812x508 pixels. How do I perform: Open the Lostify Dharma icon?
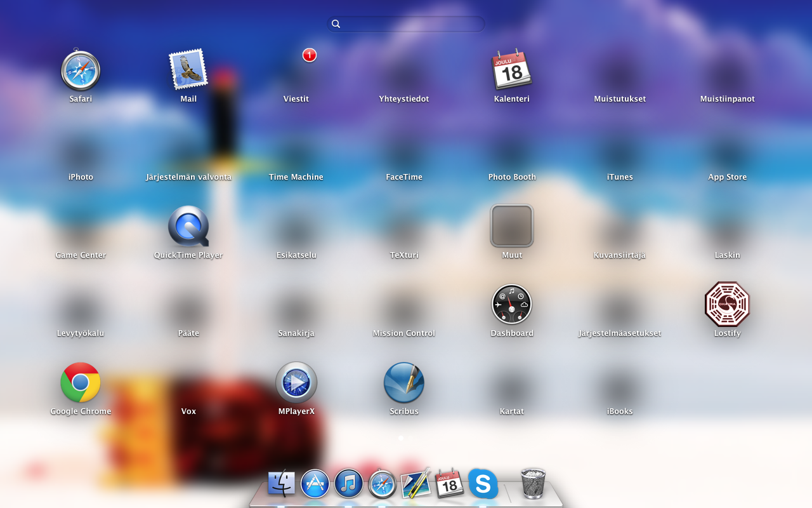[x=727, y=304]
